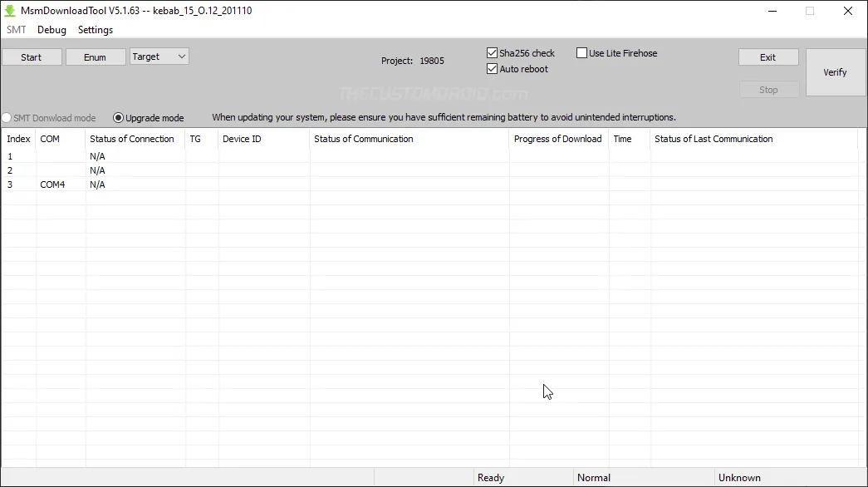Open the Debug menu

[x=51, y=30]
